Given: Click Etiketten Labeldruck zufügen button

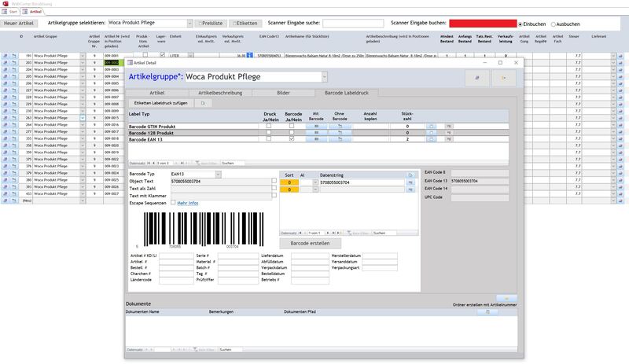Looking at the screenshot, I should click(x=161, y=103).
